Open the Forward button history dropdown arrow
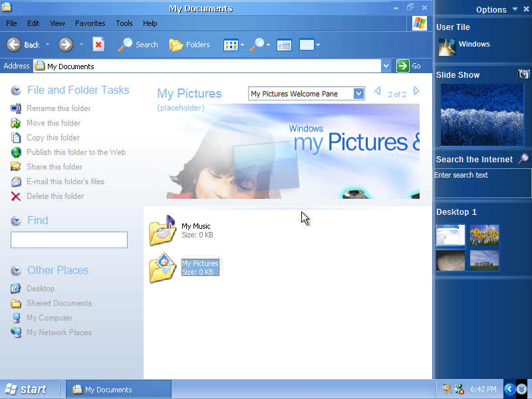532x399 pixels. click(81, 45)
